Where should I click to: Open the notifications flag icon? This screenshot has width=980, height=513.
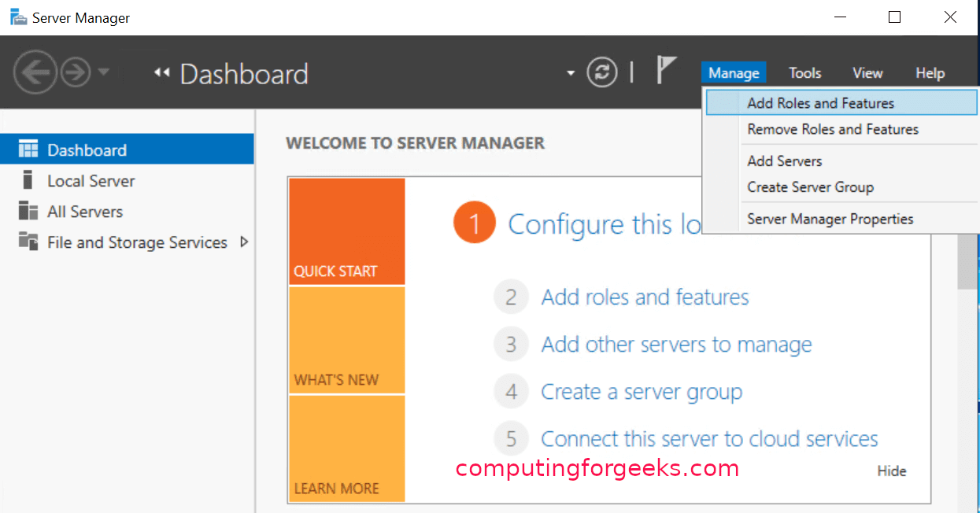[666, 71]
